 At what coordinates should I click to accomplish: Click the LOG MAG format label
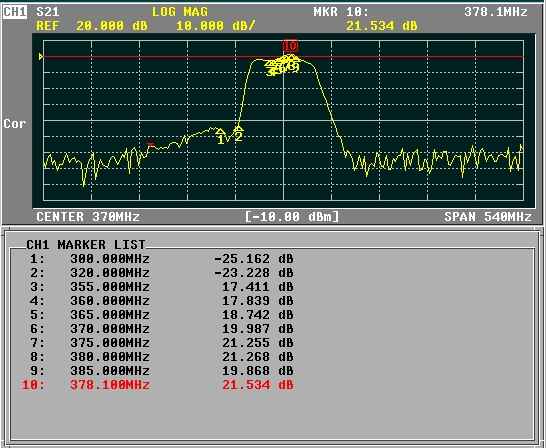180,12
